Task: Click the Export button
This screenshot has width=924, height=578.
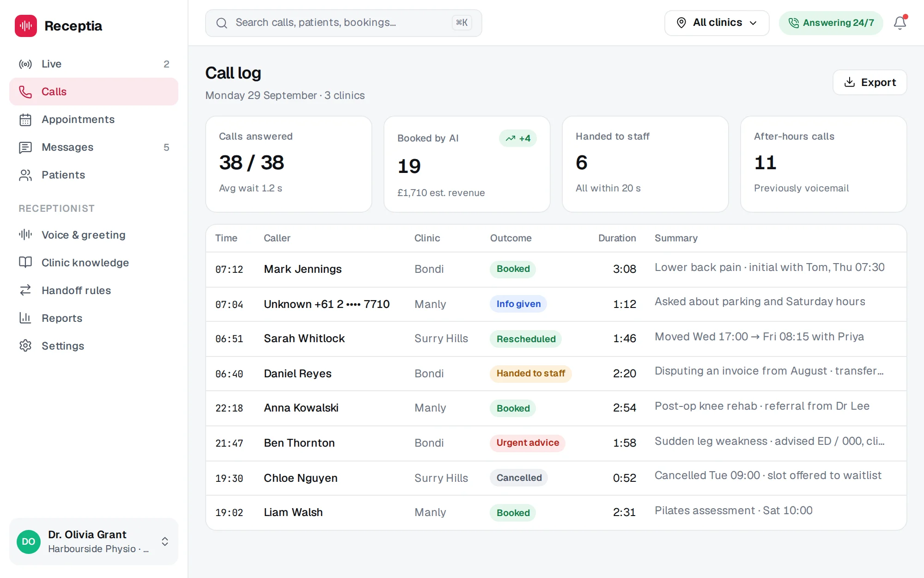Action: [869, 82]
